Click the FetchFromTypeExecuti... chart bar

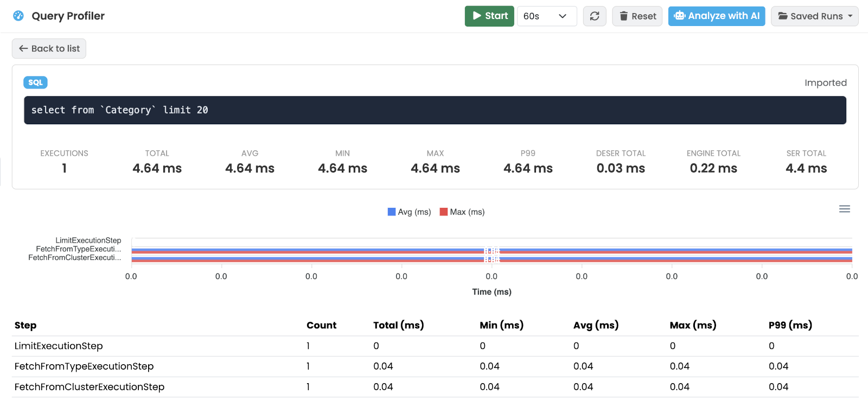(492, 251)
